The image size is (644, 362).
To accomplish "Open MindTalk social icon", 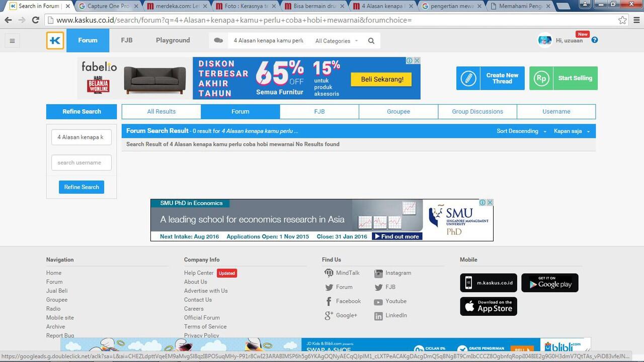I will pyautogui.click(x=329, y=273).
